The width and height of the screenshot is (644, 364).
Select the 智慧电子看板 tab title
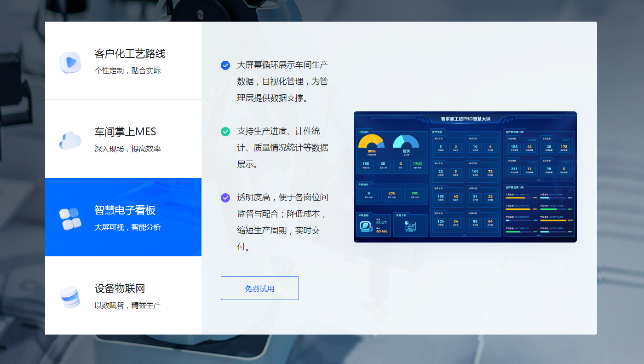(125, 210)
